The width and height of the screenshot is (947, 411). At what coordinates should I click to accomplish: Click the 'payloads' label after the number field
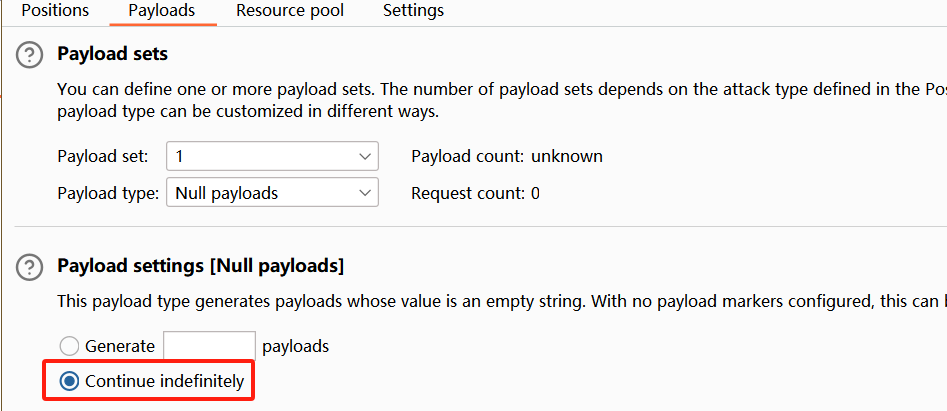pos(295,347)
